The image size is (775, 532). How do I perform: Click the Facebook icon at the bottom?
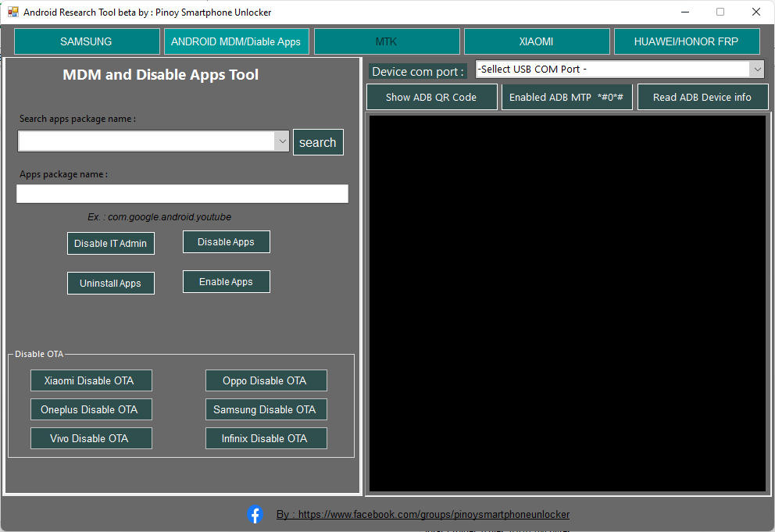(255, 514)
